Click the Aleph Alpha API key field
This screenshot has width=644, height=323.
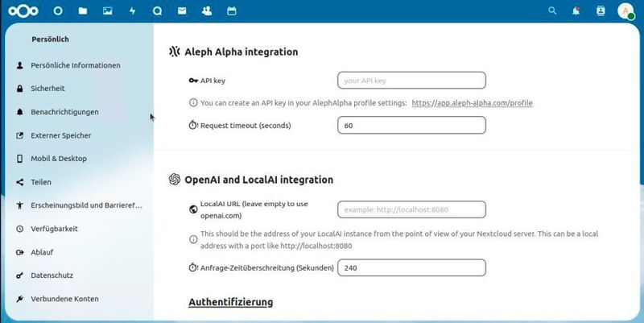pyautogui.click(x=411, y=80)
